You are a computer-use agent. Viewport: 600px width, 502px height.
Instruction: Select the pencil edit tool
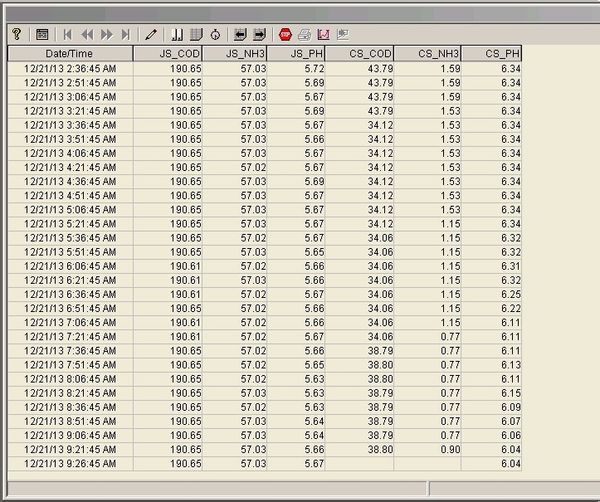click(x=151, y=35)
